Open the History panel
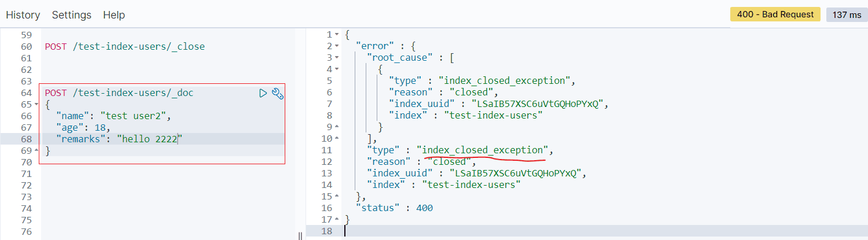The height and width of the screenshot is (240, 868). tap(23, 15)
